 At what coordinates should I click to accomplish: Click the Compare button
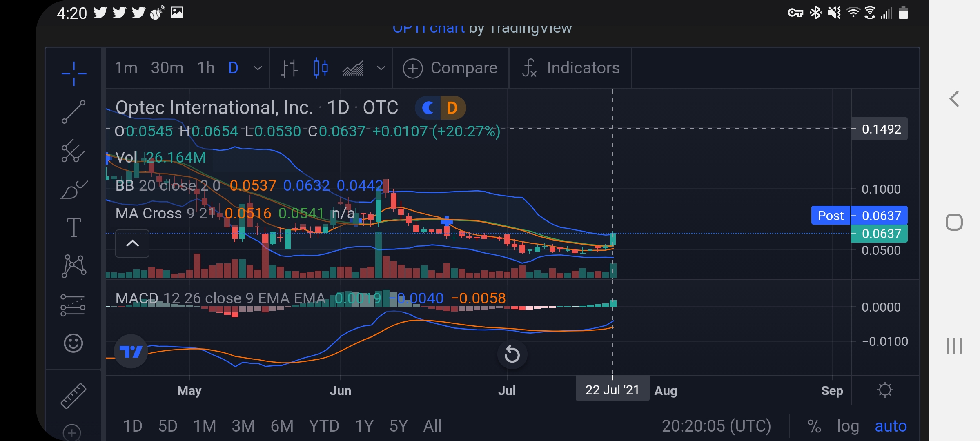450,68
